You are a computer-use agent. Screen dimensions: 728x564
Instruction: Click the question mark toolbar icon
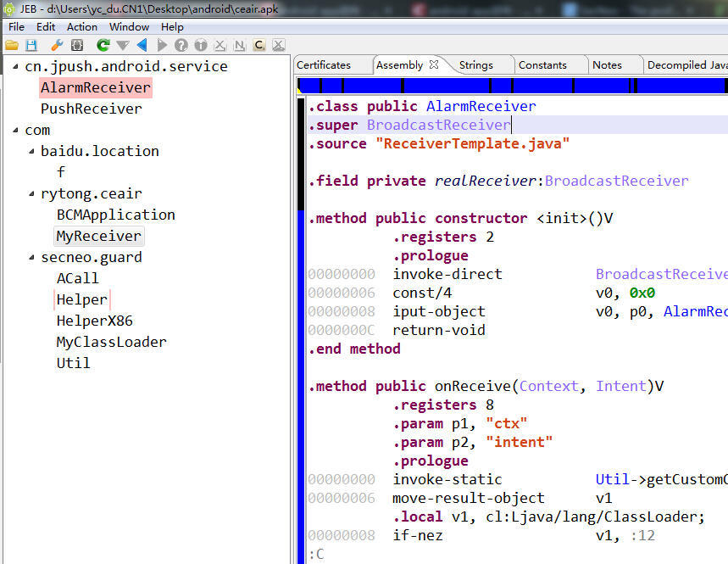[x=181, y=45]
